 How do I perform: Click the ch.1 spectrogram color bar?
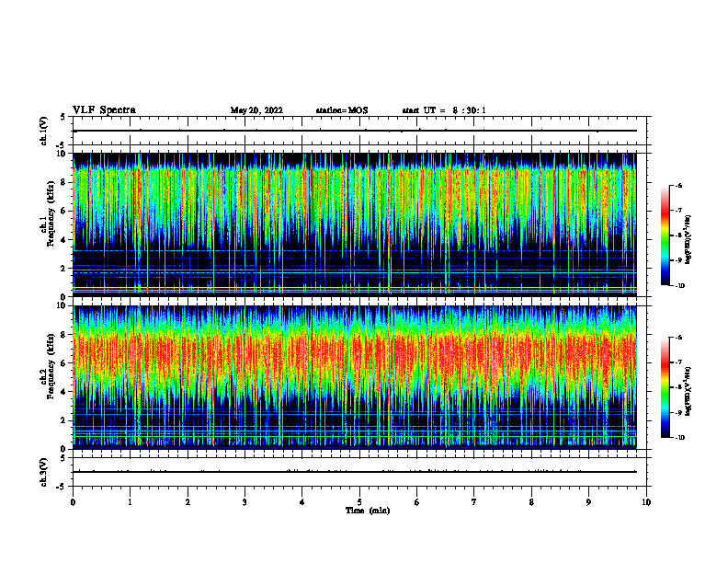click(665, 236)
